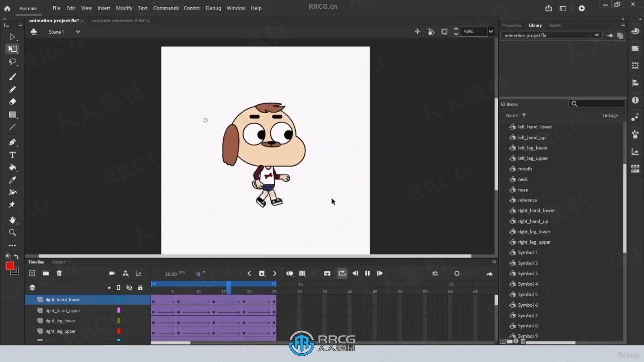
Task: Click the Stop button in timeline
Action: [x=262, y=273]
